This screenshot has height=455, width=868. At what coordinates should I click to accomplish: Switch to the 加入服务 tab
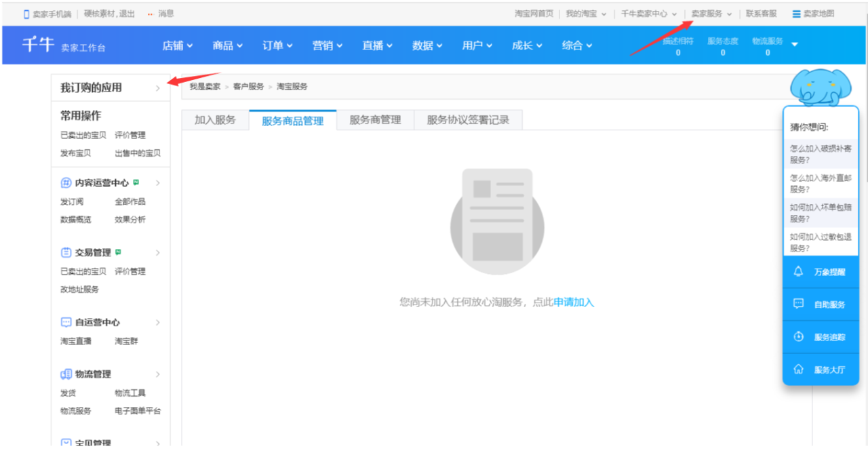tap(215, 120)
